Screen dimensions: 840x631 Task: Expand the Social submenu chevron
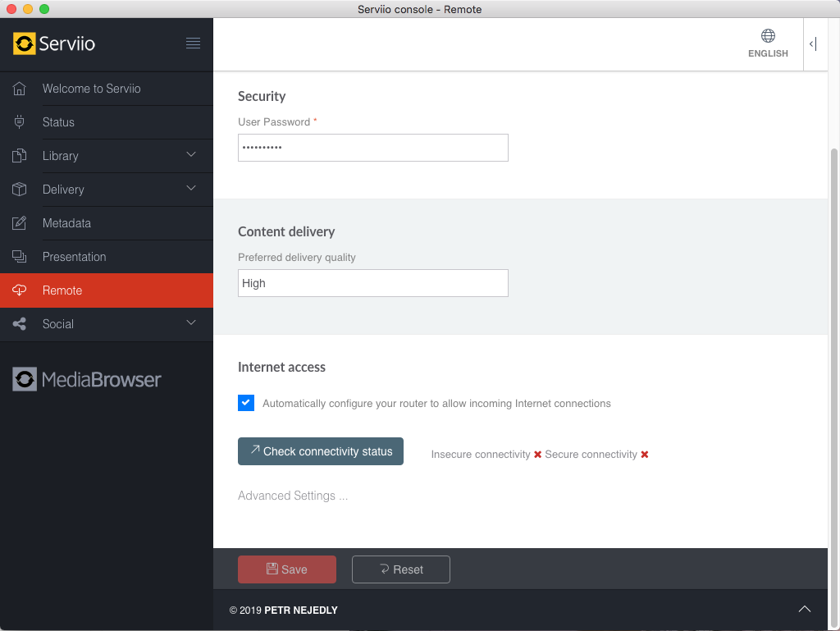click(191, 323)
